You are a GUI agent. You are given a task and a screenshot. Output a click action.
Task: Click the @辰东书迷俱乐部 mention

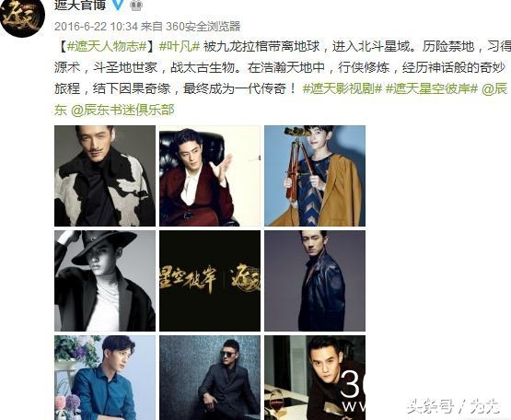coord(122,110)
